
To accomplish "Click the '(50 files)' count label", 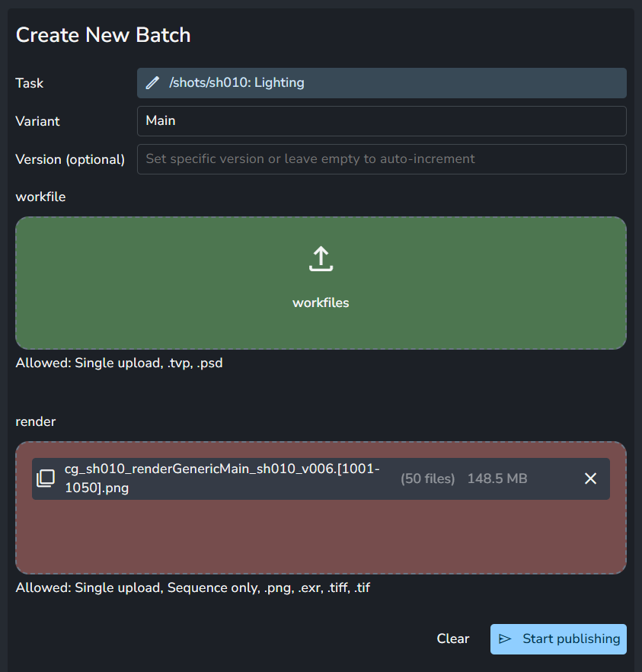I will pyautogui.click(x=427, y=478).
